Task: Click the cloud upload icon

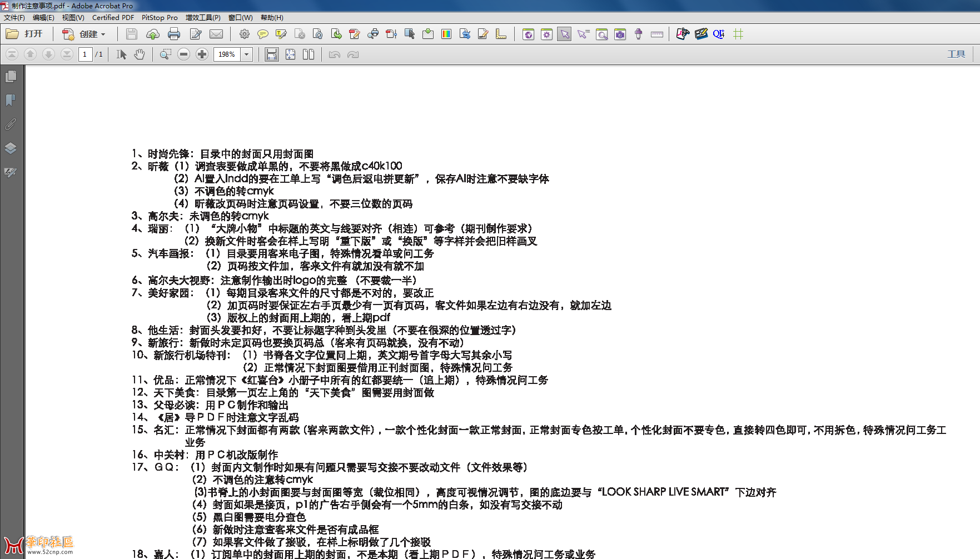Action: pyautogui.click(x=152, y=34)
